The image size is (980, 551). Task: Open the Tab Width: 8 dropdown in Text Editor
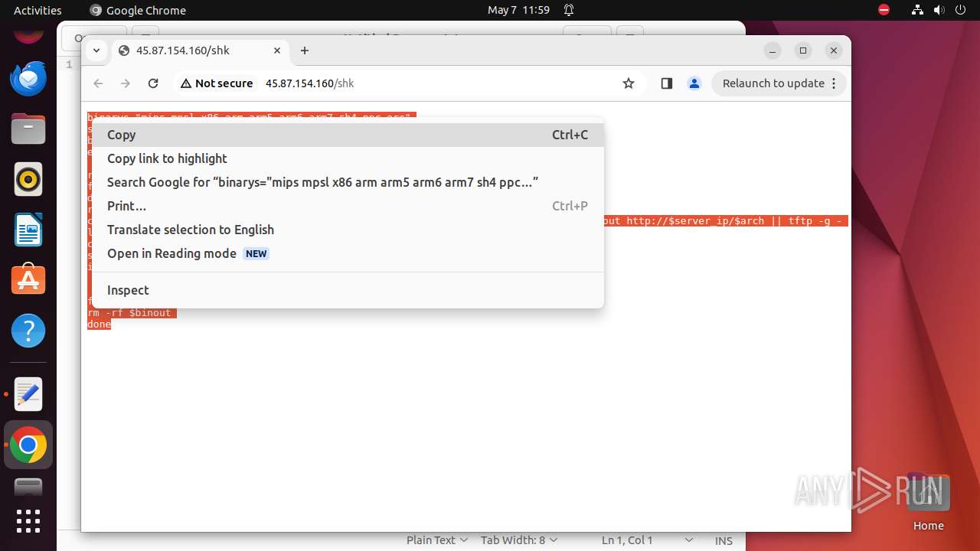(519, 540)
